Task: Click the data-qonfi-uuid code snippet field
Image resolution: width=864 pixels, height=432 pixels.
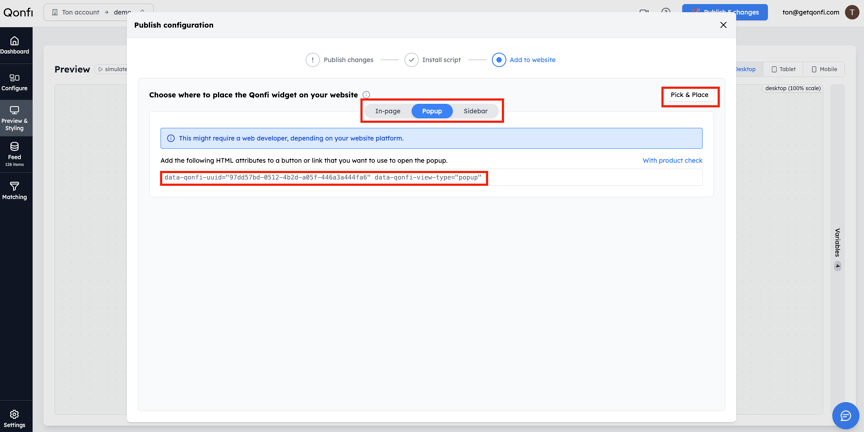Action: click(x=431, y=177)
